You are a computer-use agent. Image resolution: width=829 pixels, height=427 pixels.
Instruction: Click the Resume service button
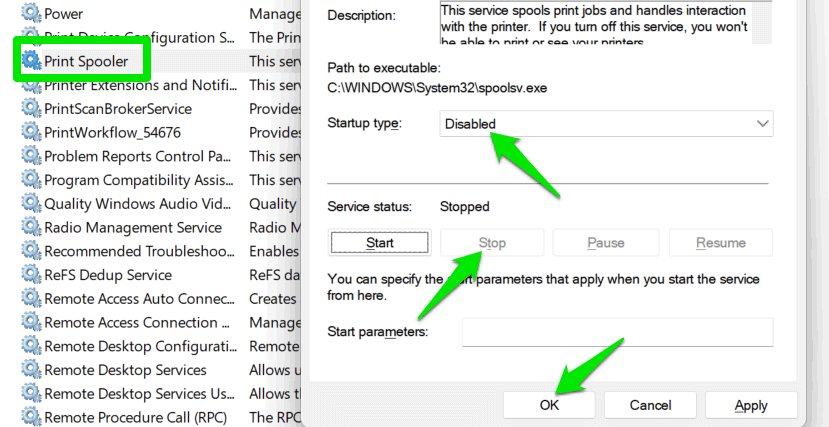pyautogui.click(x=721, y=243)
